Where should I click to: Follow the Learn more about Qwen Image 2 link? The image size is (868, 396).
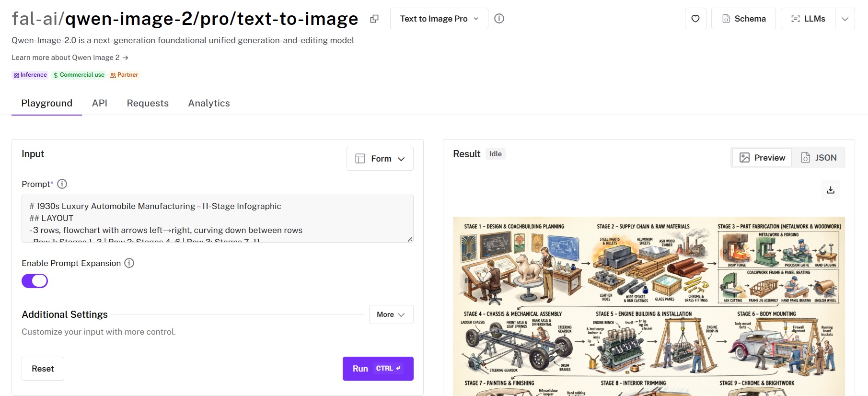pos(70,58)
